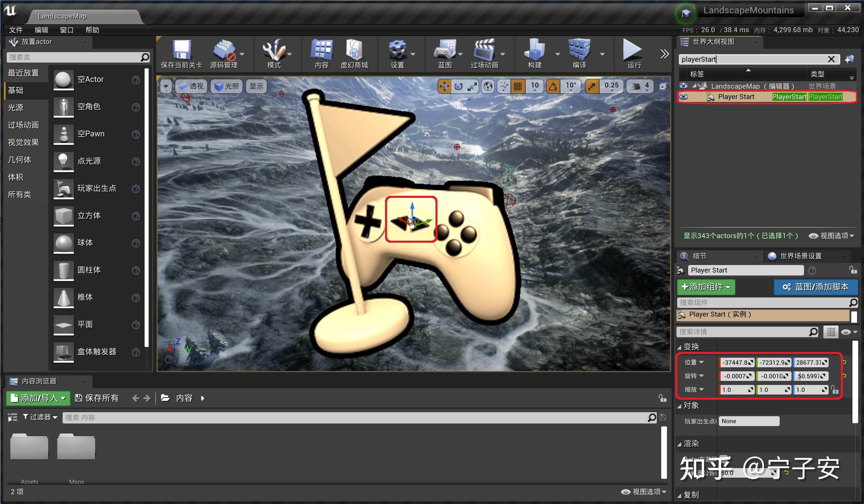Image resolution: width=864 pixels, height=504 pixels.
Task: Click the Perspective (透视) view button
Action: click(191, 86)
